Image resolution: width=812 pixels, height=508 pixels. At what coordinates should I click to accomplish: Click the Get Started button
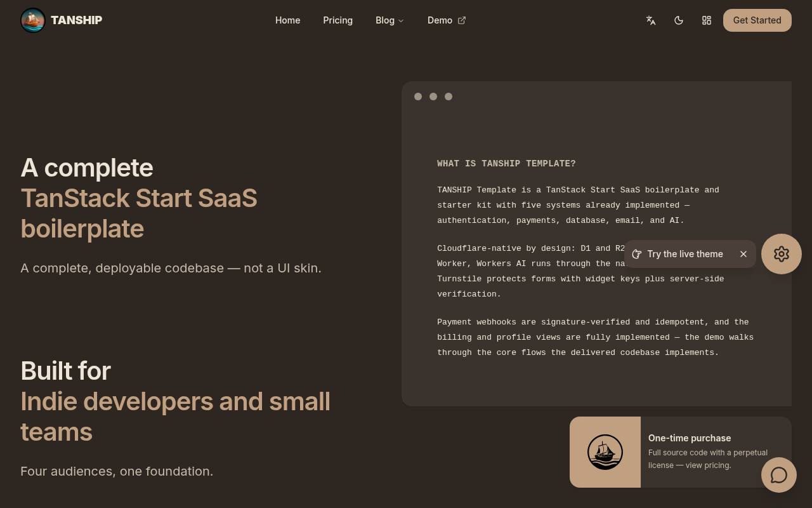coord(757,20)
